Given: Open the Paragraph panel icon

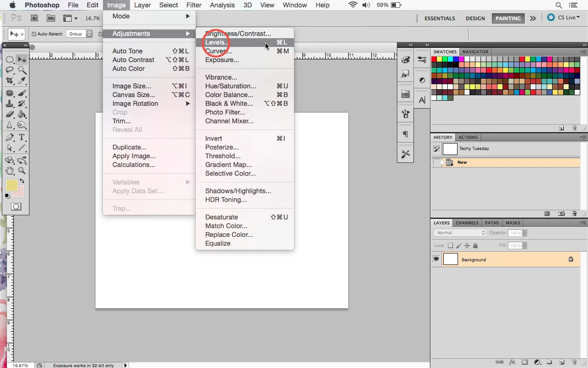Looking at the screenshot, I should [405, 134].
